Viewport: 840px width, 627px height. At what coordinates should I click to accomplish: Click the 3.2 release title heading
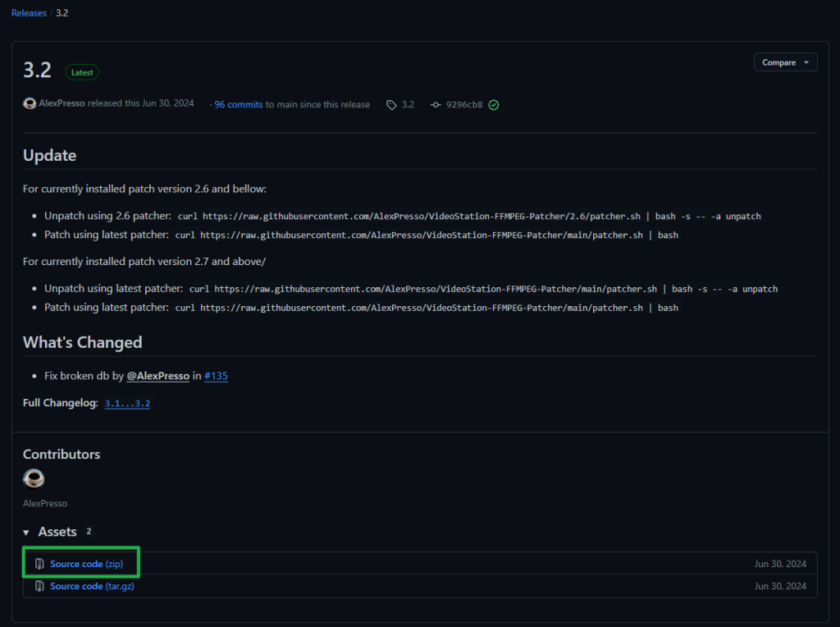pyautogui.click(x=37, y=71)
